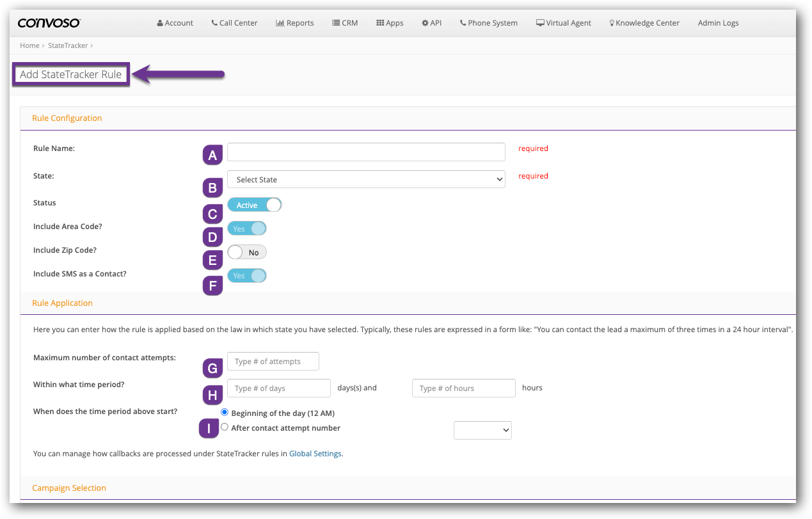Image resolution: width=812 pixels, height=519 pixels.
Task: Open the API menu
Action: coord(431,23)
